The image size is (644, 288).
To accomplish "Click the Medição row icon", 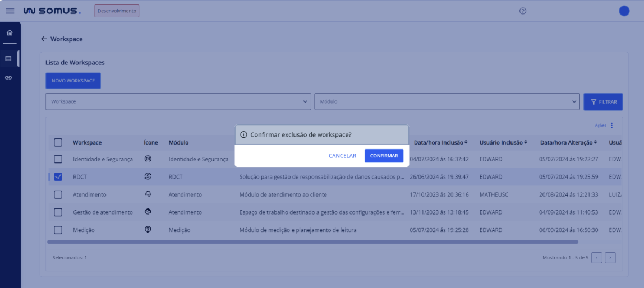I will tap(148, 230).
